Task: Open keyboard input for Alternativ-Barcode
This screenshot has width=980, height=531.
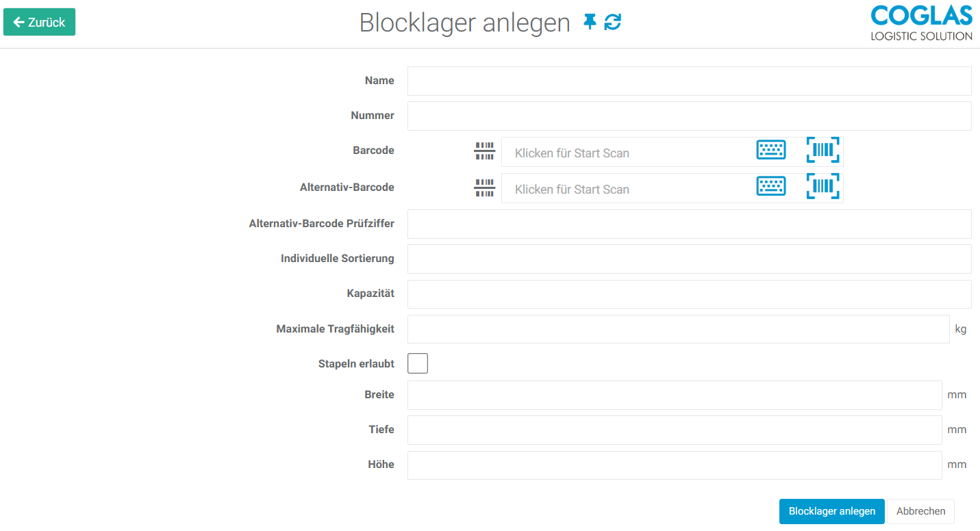Action: coord(771,185)
